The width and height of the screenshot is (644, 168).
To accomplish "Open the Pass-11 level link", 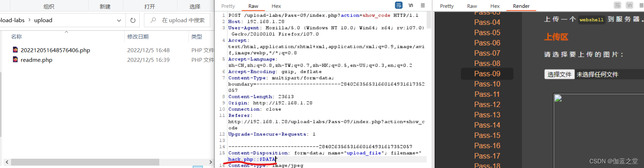I will pos(487,94).
